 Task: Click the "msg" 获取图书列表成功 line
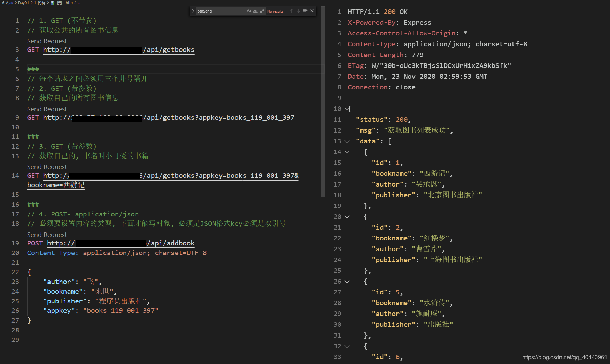click(404, 130)
